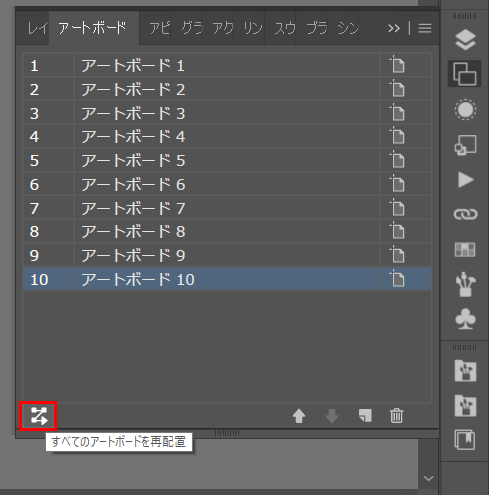Open the Swatches panel grid icon
489x495 pixels.
465,249
